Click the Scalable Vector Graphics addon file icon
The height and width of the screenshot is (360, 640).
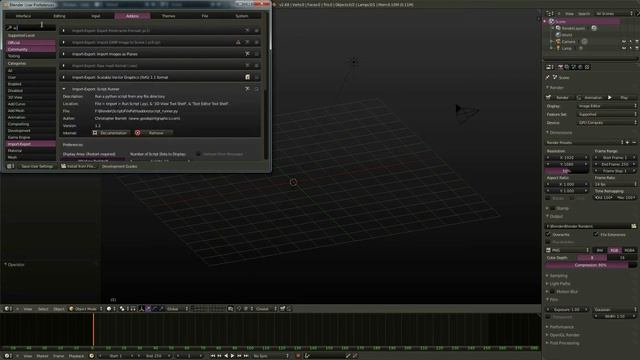(x=247, y=77)
